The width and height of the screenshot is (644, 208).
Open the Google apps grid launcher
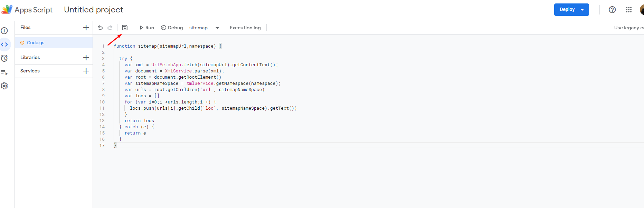pyautogui.click(x=629, y=10)
